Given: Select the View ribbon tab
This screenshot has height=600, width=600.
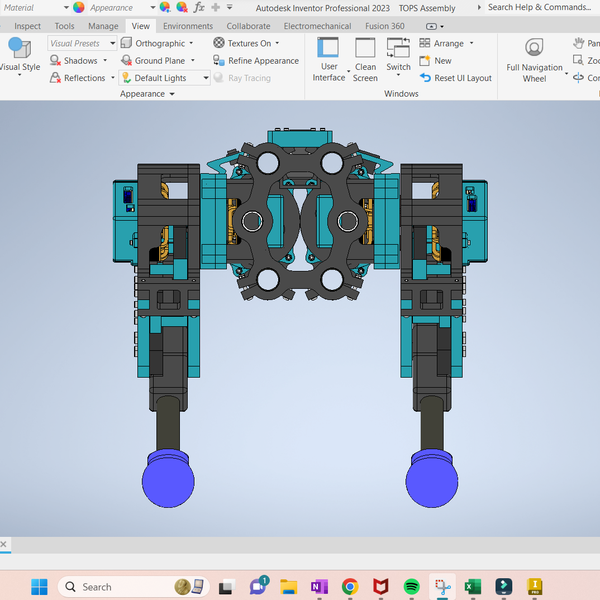Looking at the screenshot, I should [140, 26].
